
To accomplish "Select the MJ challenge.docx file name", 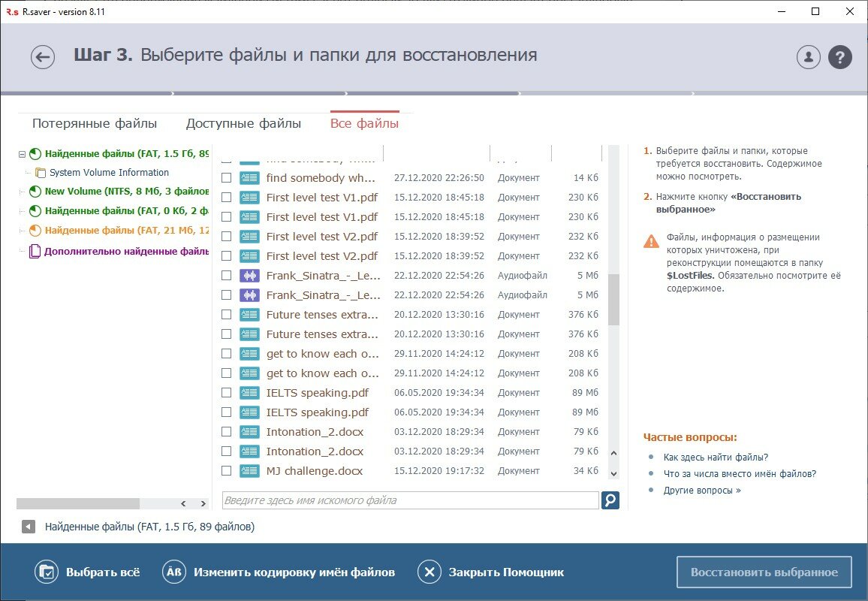I will (x=315, y=471).
